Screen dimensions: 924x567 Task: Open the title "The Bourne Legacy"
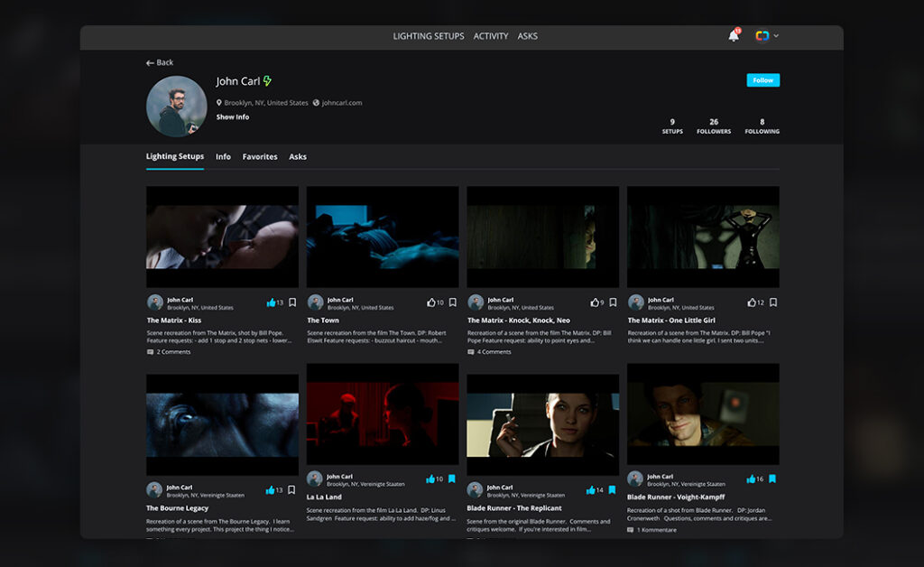pos(178,508)
